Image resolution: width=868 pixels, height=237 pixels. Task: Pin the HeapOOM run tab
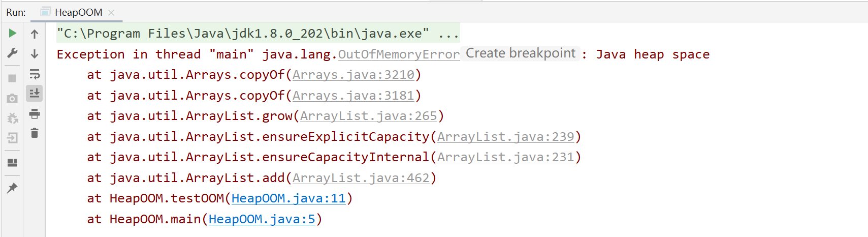click(x=13, y=188)
